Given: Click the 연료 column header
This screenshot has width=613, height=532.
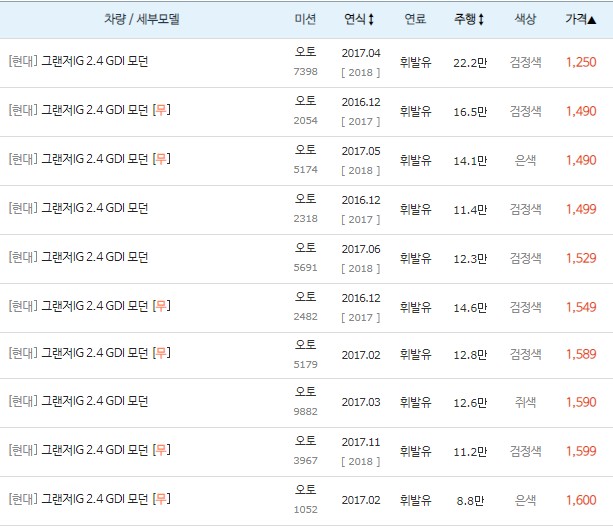Looking at the screenshot, I should [415, 19].
